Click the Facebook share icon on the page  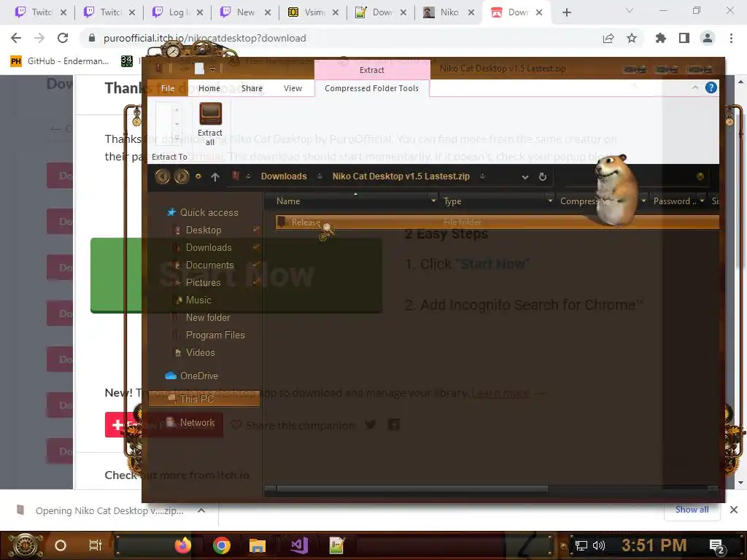(x=393, y=424)
